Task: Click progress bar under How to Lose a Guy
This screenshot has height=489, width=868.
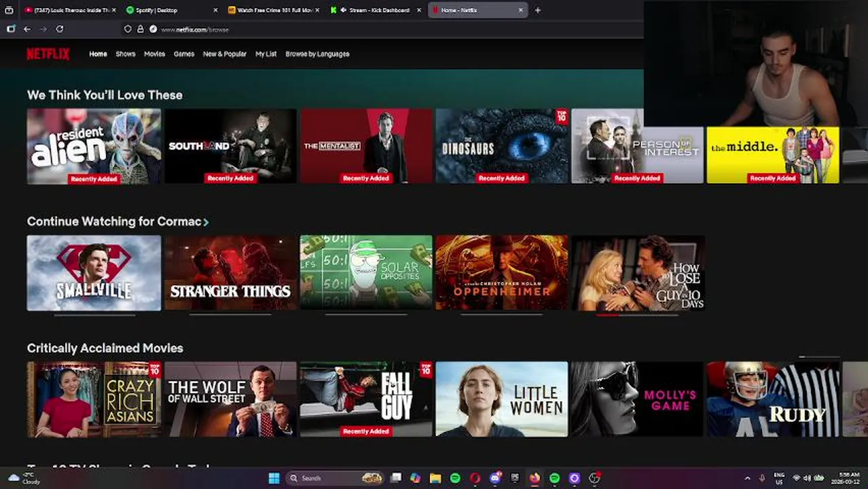Action: point(637,315)
